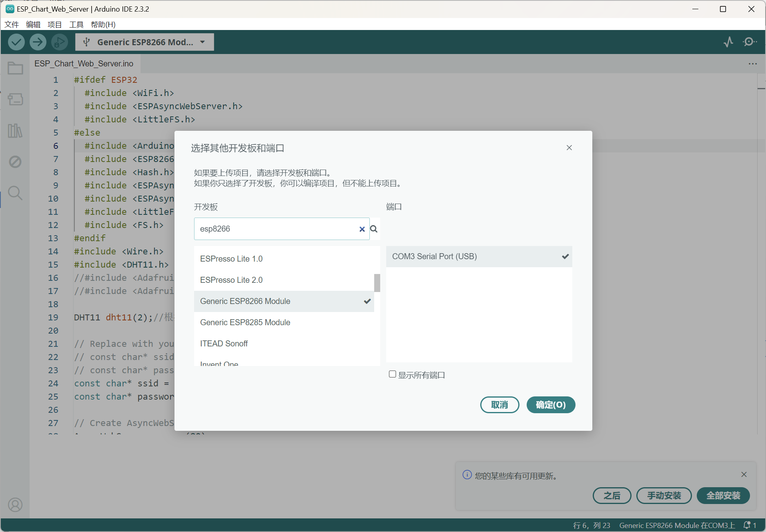Select Generic ESP8285 Module board
This screenshot has width=766, height=532.
tap(245, 322)
